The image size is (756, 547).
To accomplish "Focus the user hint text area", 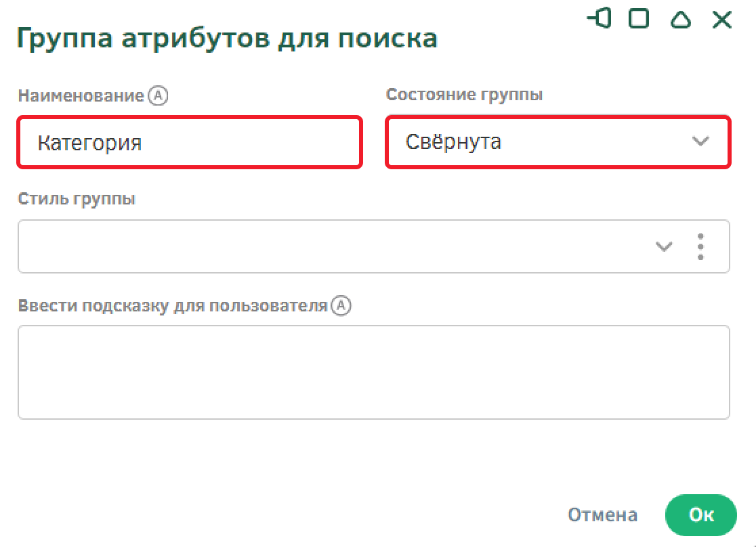I will 373,372.
